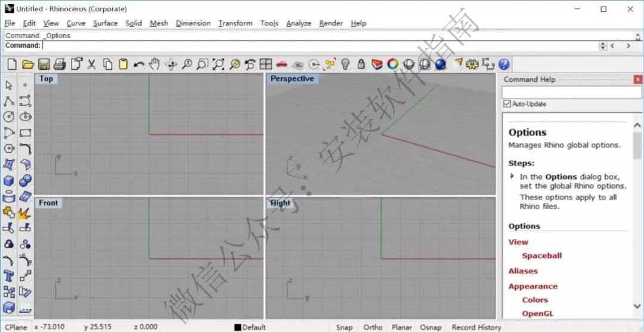Click the Steps disclosure triangle in Command Help

coord(512,176)
